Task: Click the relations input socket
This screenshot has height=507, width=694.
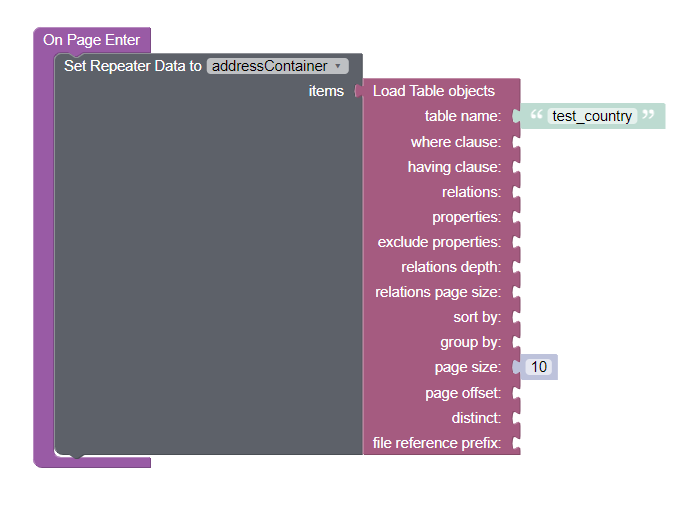Action: [516, 192]
